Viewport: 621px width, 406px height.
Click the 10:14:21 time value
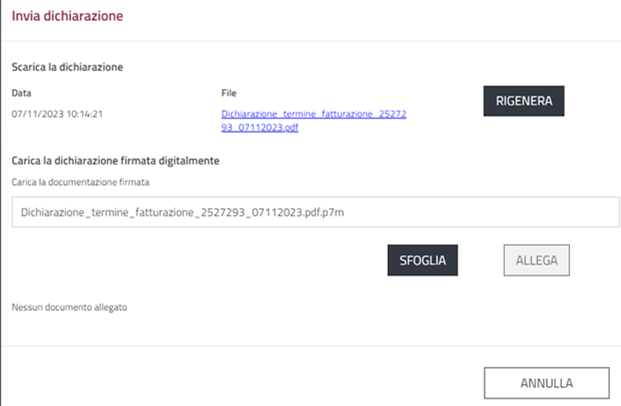tap(84, 114)
